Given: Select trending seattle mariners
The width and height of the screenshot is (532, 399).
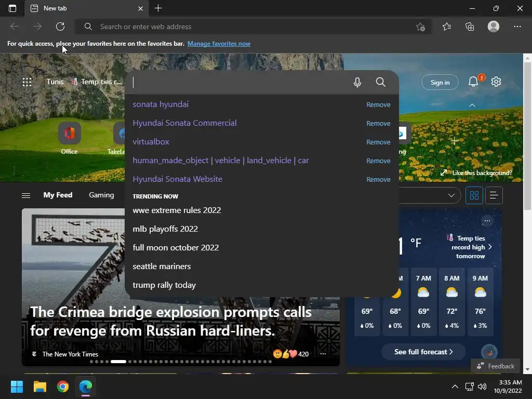Looking at the screenshot, I should tap(162, 266).
